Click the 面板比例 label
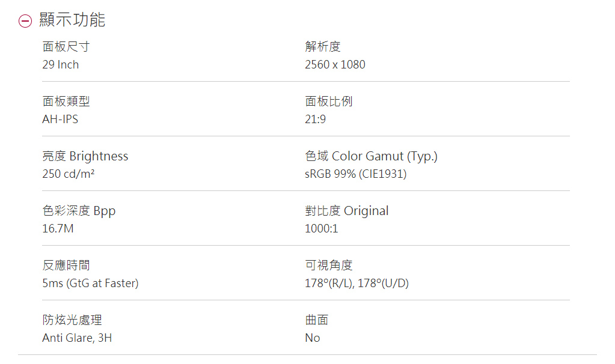The height and width of the screenshot is (364, 615). [329, 101]
